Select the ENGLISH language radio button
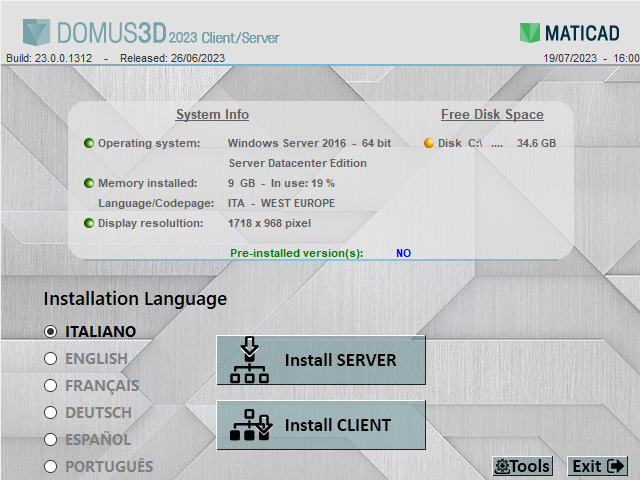The width and height of the screenshot is (640, 480). pyautogui.click(x=51, y=358)
